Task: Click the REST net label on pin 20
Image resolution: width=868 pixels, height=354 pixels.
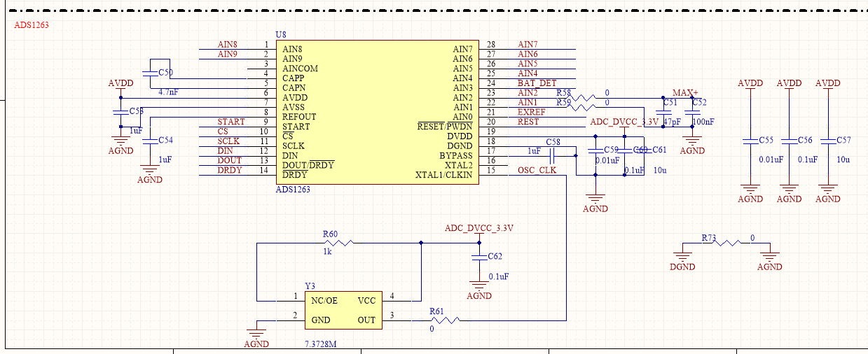Action: point(528,122)
